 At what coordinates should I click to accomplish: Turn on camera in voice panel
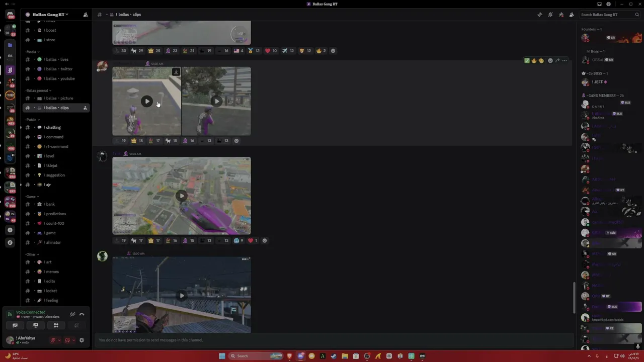15,325
